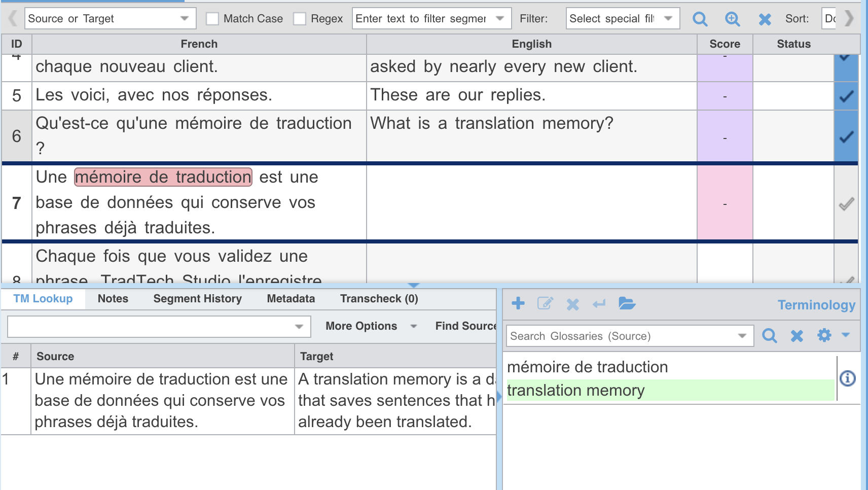Insert the term into the target segment

tap(599, 304)
